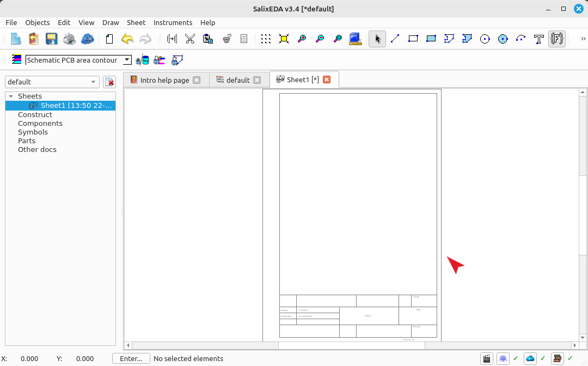Click the blank page toolbar icon

click(x=109, y=39)
